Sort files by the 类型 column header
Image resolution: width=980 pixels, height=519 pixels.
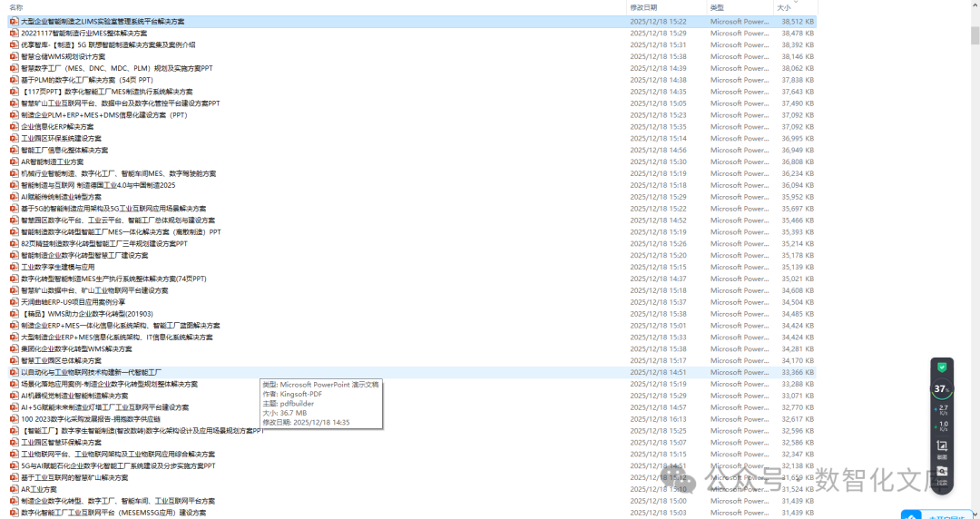point(717,7)
